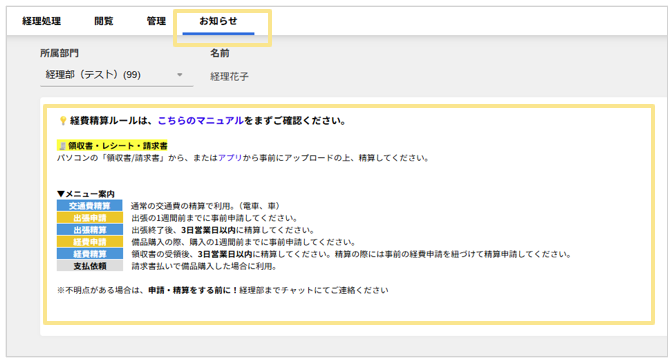Click text 出張の1週間前までに事前申請してください。
Viewport: 670px width, 361px height.
coord(215,218)
